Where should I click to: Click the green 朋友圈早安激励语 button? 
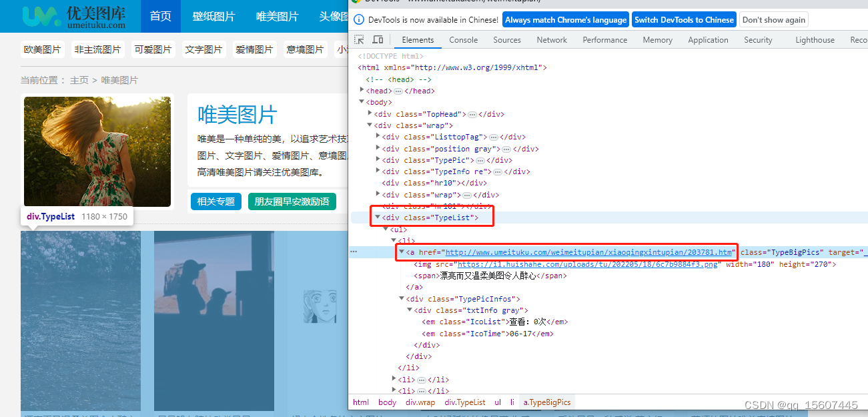(x=292, y=201)
